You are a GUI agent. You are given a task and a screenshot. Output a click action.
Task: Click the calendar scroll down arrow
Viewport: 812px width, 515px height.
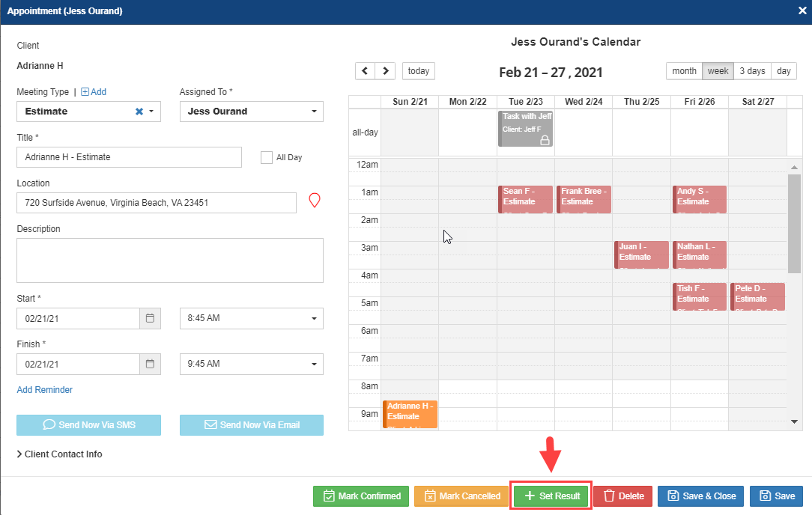coord(794,422)
